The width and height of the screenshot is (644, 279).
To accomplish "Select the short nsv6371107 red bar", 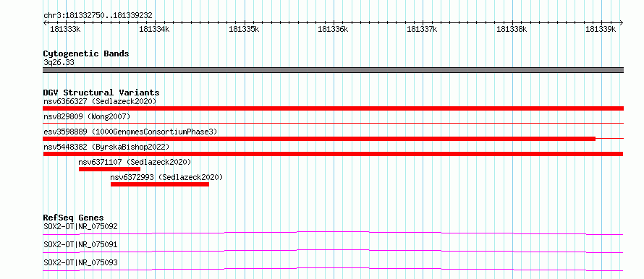I will [x=110, y=169].
